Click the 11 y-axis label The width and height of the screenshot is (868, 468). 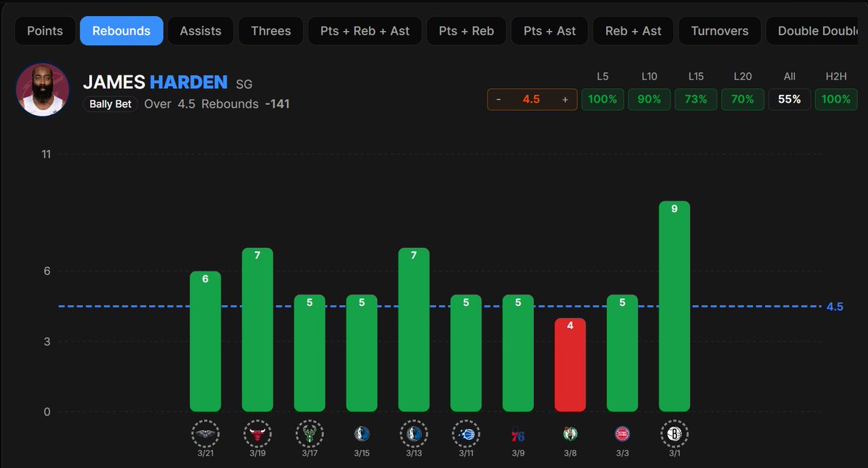tap(46, 154)
